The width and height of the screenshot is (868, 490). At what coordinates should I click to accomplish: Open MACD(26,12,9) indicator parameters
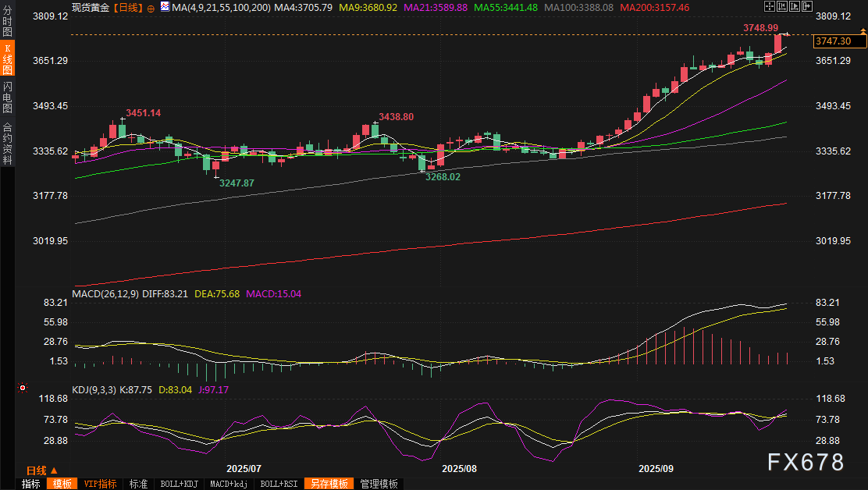(105, 294)
